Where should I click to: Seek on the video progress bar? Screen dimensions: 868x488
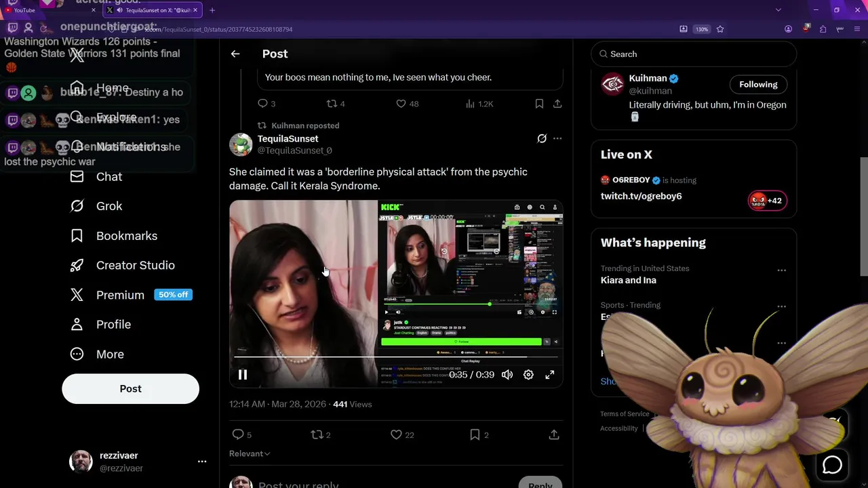coord(396,357)
